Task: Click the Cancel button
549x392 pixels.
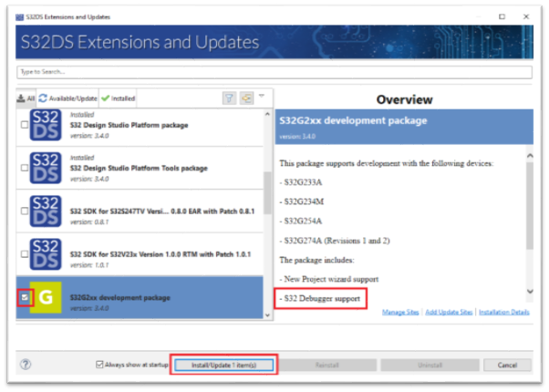Action: (x=507, y=365)
